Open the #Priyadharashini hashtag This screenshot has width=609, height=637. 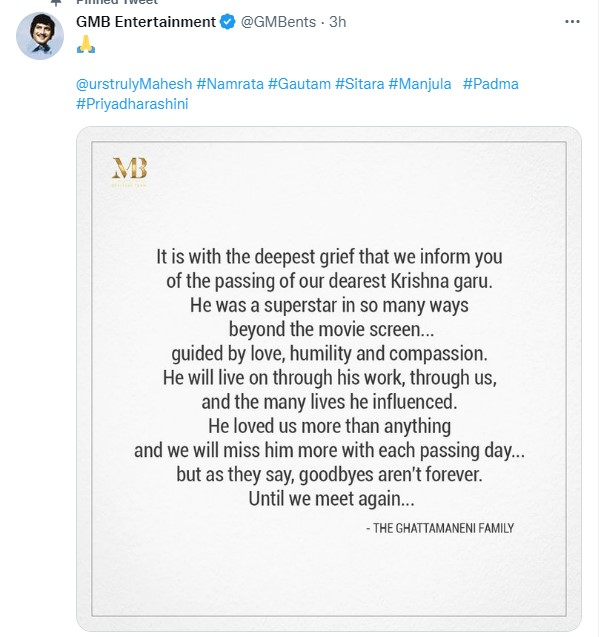(132, 104)
